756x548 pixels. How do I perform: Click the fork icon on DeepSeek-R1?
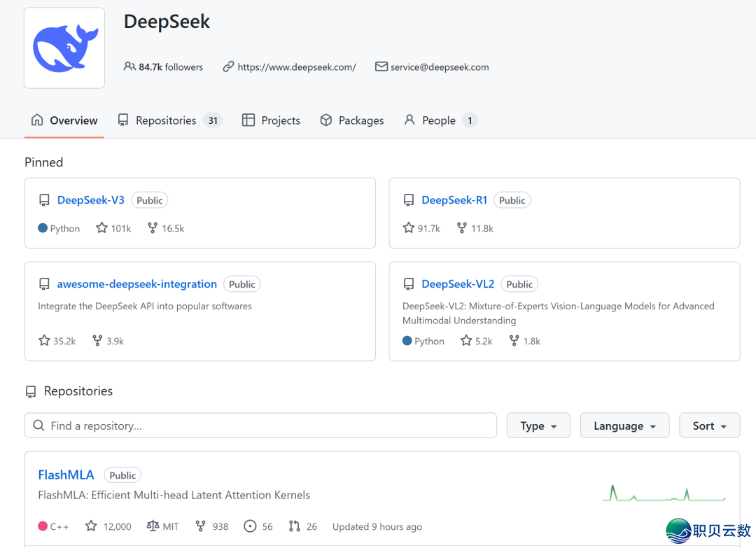point(461,228)
